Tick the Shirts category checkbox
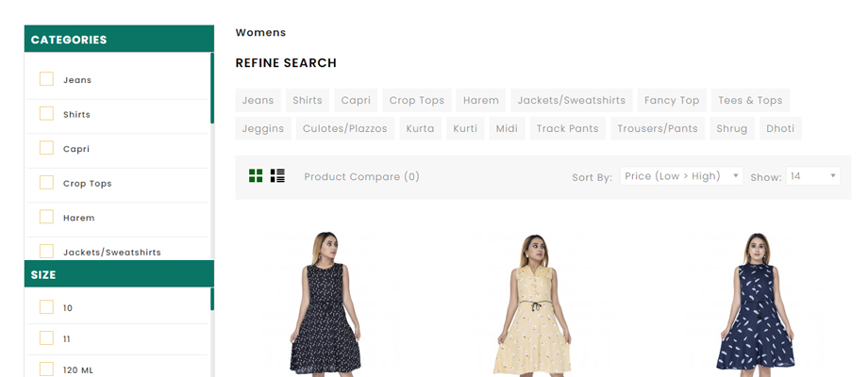This screenshot has height=377, width=868. pos(46,113)
